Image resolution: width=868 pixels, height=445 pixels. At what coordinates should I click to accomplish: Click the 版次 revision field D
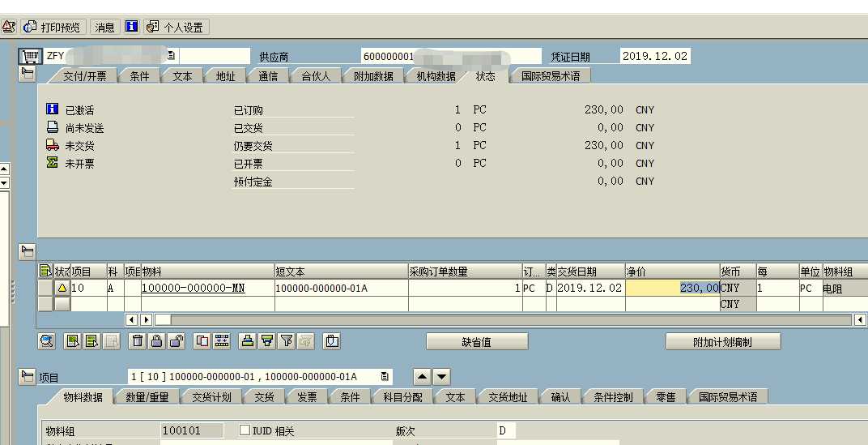click(x=506, y=430)
